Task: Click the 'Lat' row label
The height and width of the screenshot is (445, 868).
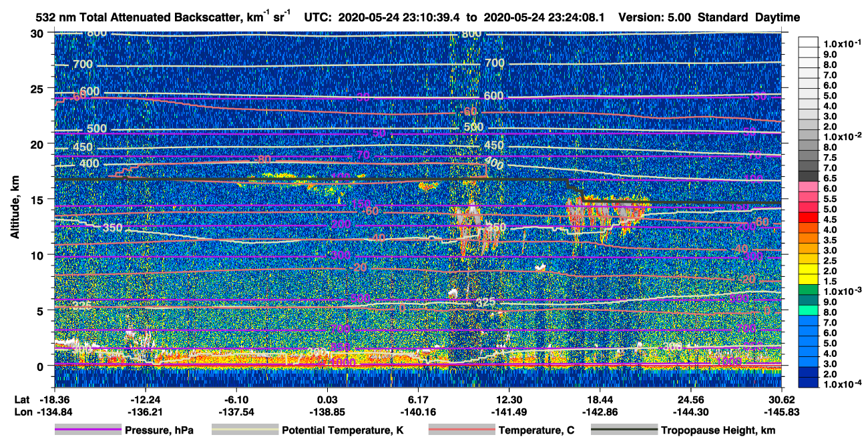Action: [21, 399]
